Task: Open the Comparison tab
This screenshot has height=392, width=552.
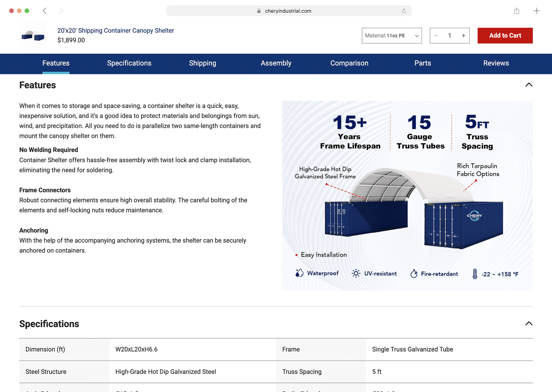Action: coord(349,63)
